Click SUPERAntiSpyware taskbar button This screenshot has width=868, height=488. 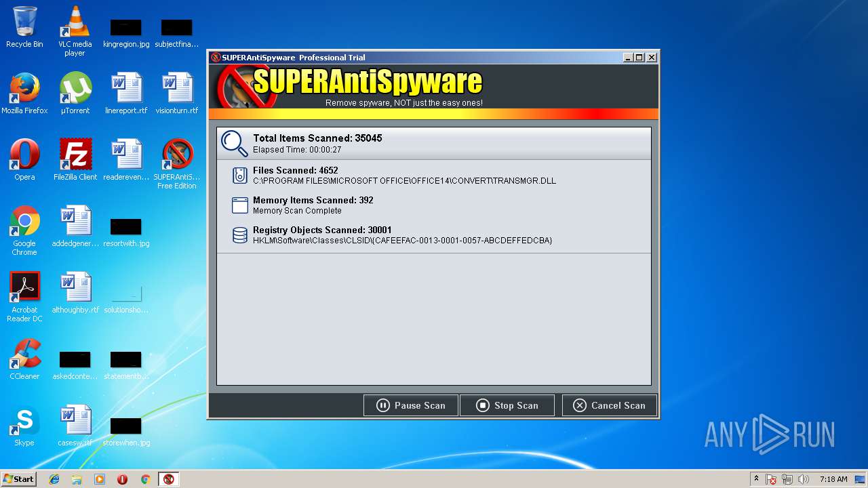click(169, 479)
